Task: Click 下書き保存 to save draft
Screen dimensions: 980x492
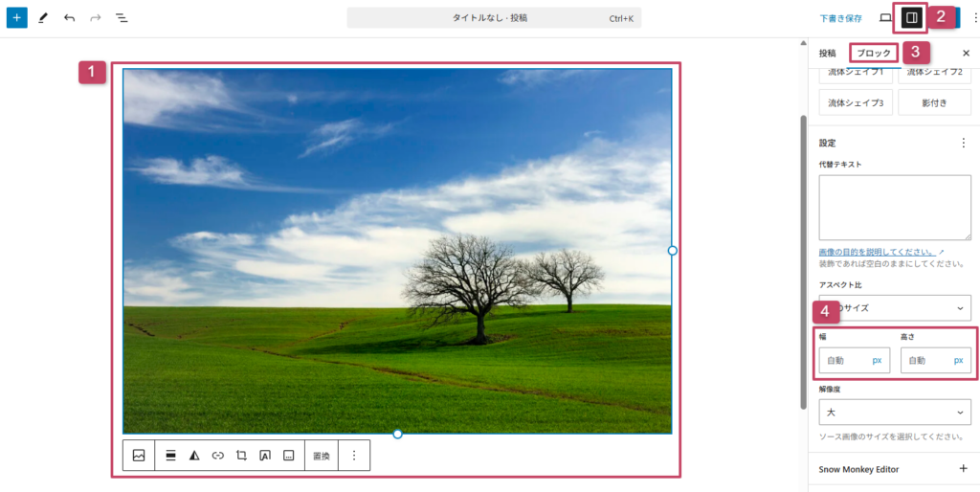Action: 840,18
